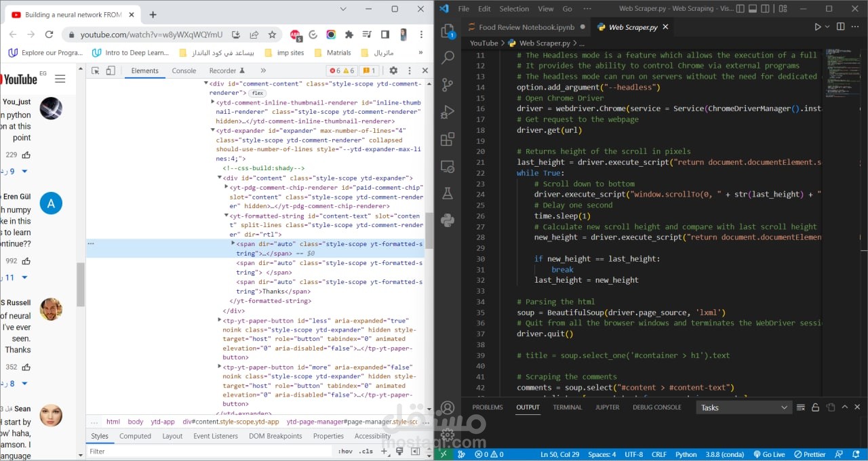Click the Chrome media control icon
The image size is (868, 461).
pyautogui.click(x=367, y=35)
